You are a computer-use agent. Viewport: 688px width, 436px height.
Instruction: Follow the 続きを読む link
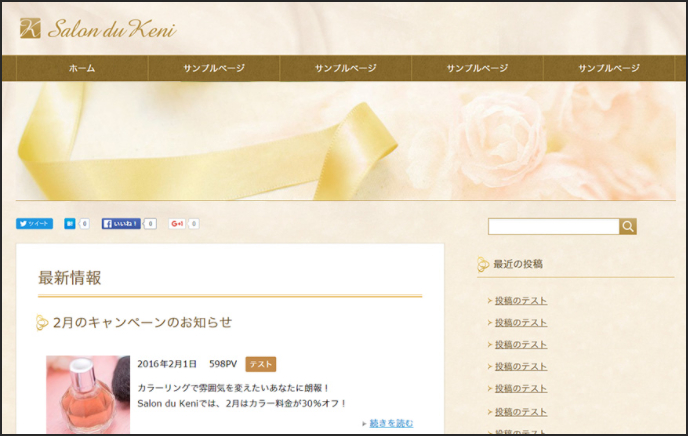(391, 423)
